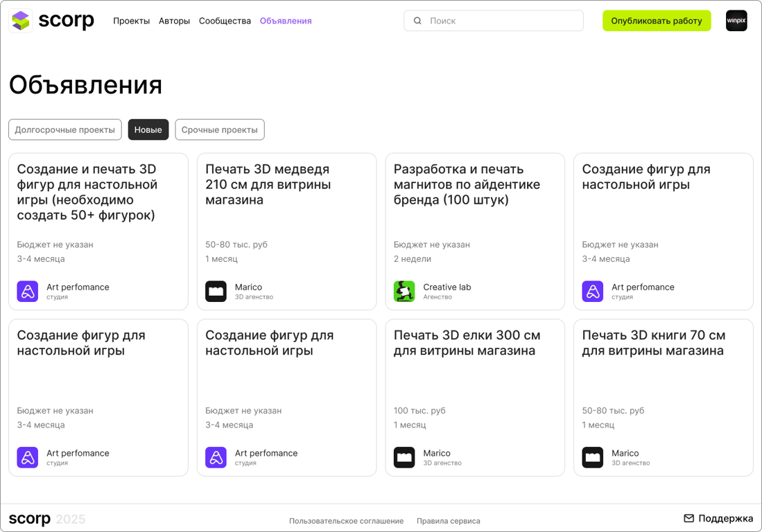
Task: Click the Опубликовать работу button
Action: 657,21
